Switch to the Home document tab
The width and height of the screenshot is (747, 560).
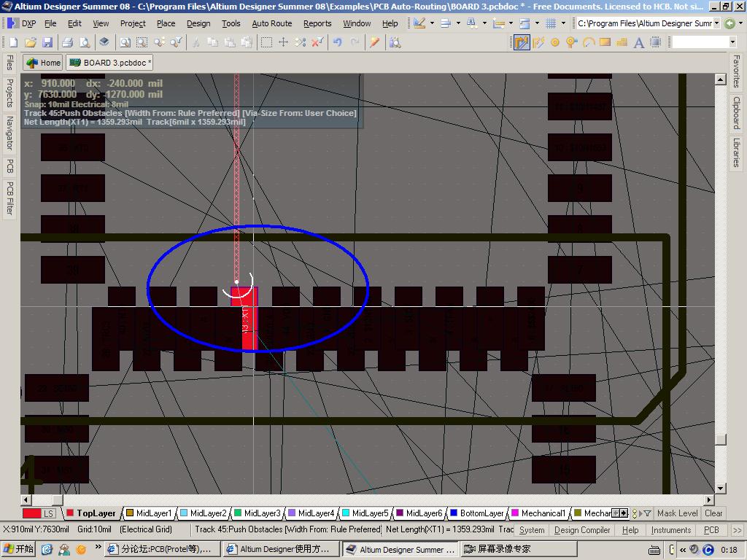[43, 63]
